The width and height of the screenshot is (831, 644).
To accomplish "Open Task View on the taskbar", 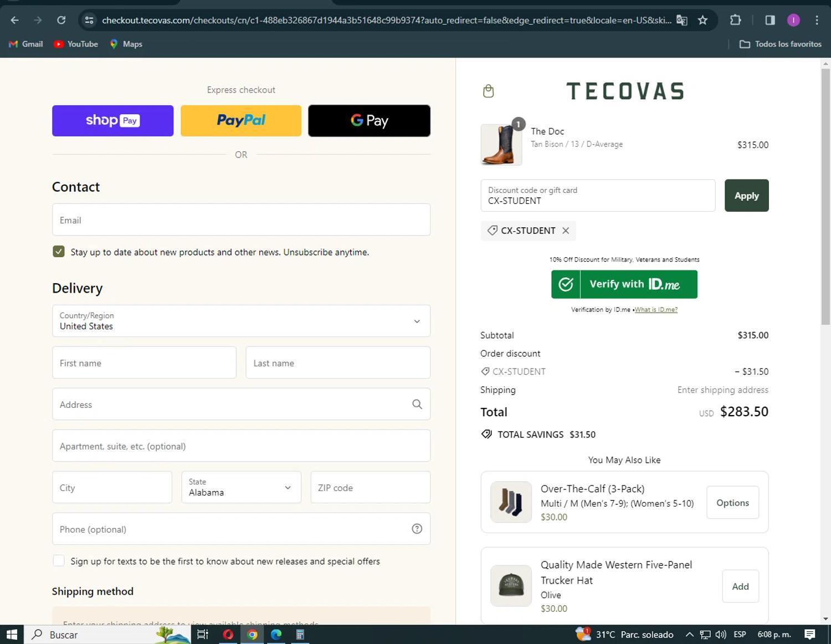I will point(203,635).
